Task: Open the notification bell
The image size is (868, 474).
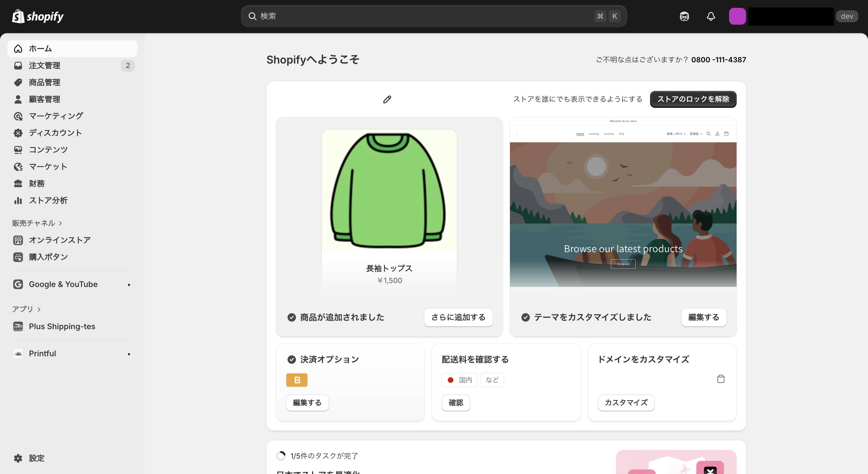Action: (711, 16)
